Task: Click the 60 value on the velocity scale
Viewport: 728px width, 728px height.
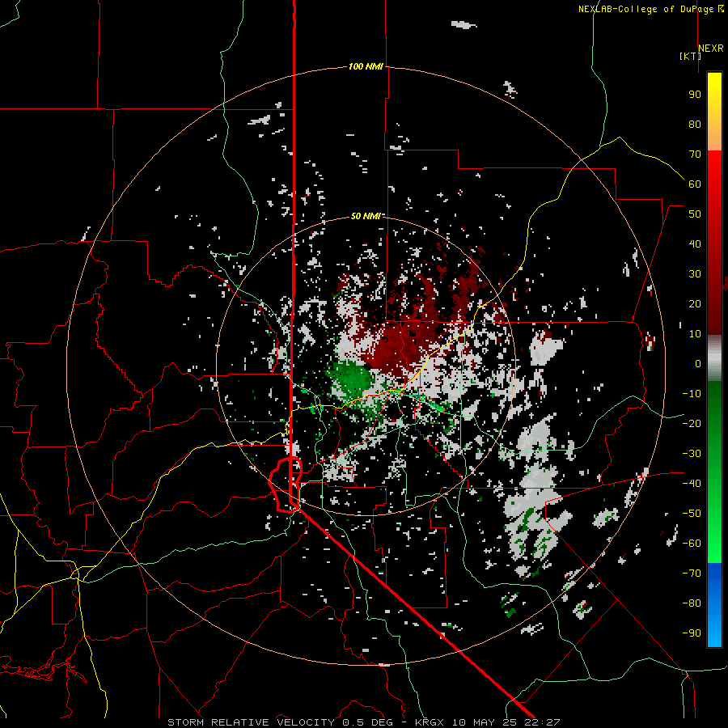Action: coord(695,184)
